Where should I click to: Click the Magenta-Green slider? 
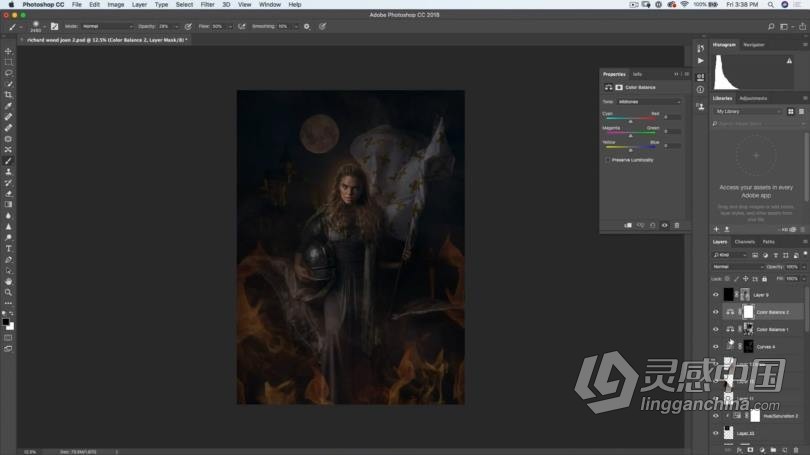coord(631,134)
